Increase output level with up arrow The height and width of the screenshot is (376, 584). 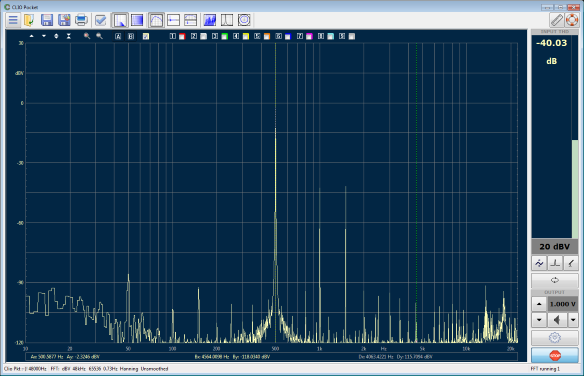point(539,304)
